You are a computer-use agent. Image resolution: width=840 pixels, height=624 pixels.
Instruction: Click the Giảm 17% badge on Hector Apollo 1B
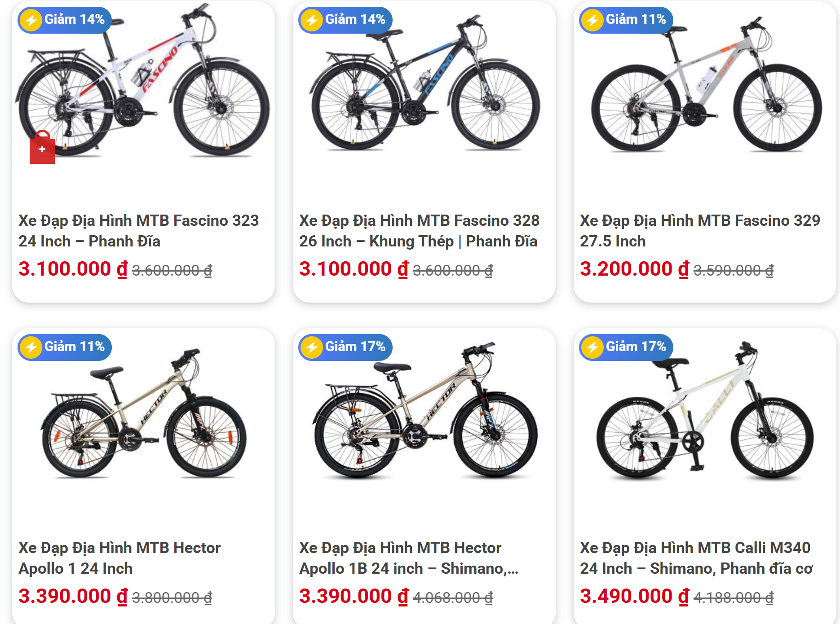(345, 347)
